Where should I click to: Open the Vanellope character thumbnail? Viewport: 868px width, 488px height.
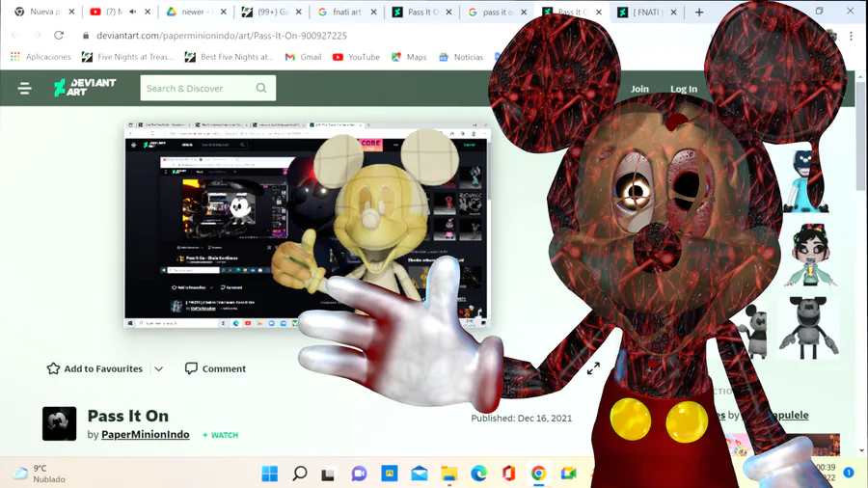click(x=811, y=255)
